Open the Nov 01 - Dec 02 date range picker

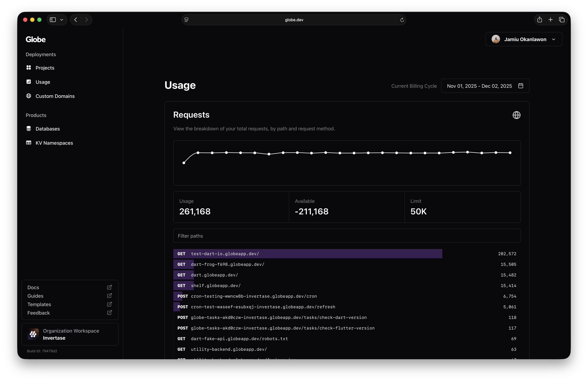point(479,86)
